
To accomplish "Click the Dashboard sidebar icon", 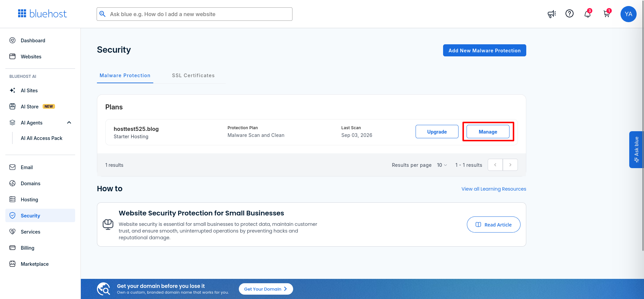I will pos(12,40).
